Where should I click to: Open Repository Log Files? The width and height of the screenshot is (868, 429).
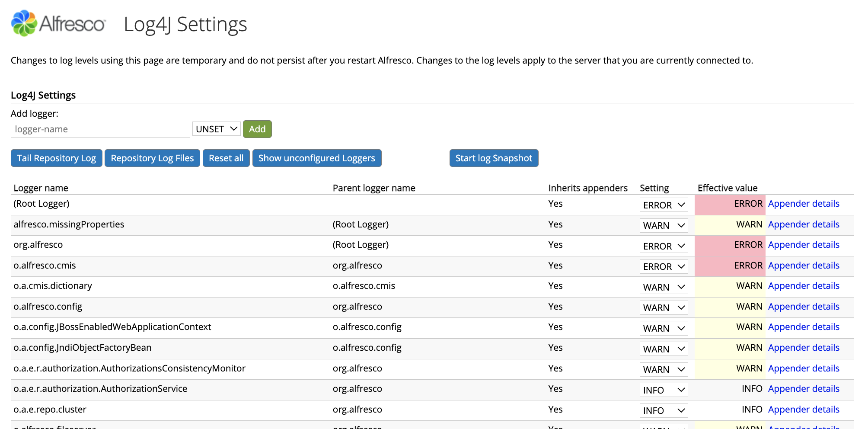click(152, 158)
